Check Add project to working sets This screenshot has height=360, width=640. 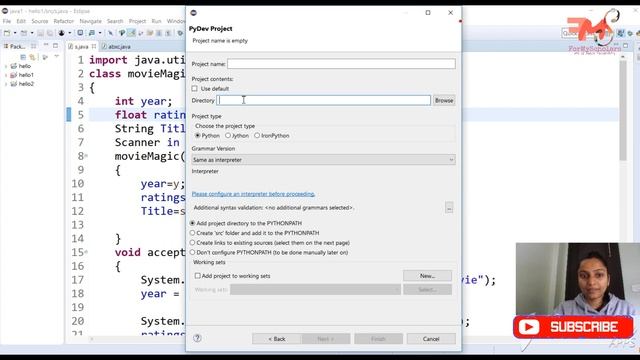[x=198, y=276]
